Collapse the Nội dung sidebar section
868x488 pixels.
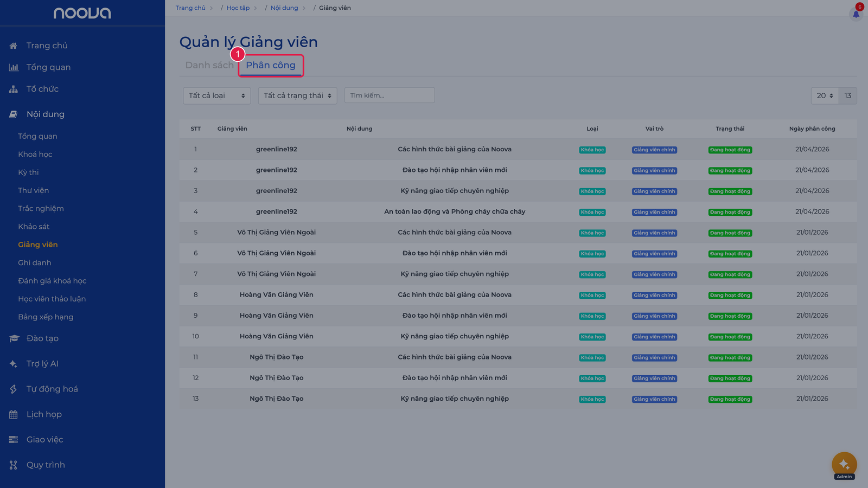(46, 114)
